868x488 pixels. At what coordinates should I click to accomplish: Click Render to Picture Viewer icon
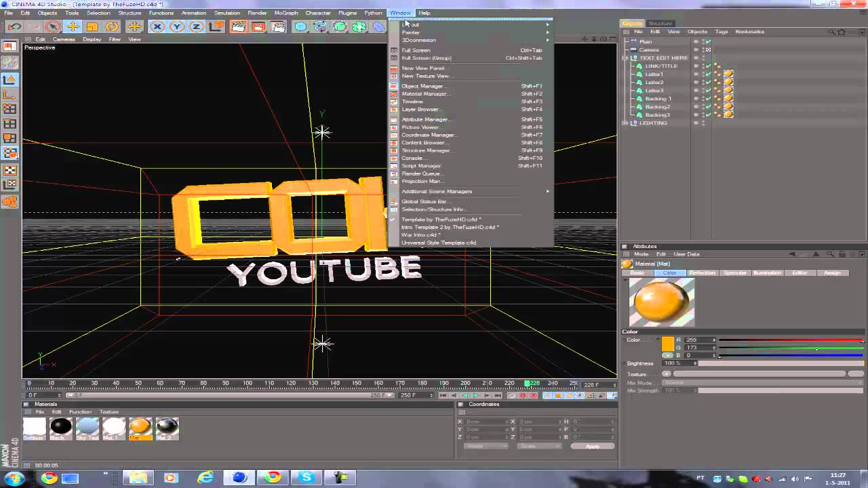click(258, 27)
